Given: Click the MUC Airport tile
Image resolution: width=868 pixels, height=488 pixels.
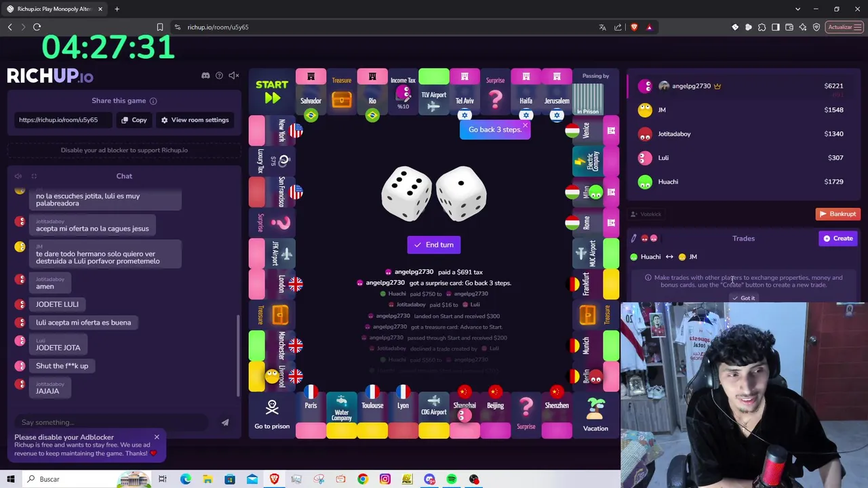Looking at the screenshot, I should coord(595,253).
